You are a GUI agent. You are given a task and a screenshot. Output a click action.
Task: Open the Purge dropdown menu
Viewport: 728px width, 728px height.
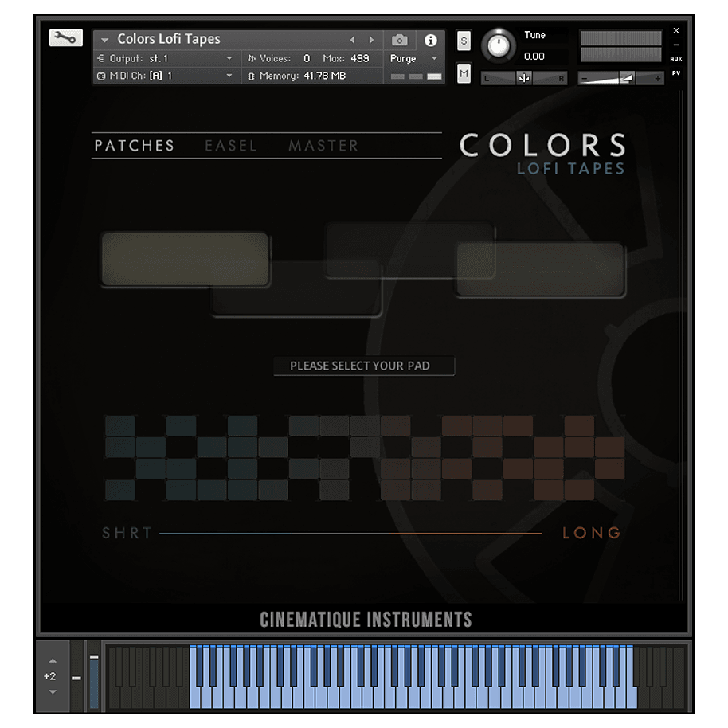[413, 58]
